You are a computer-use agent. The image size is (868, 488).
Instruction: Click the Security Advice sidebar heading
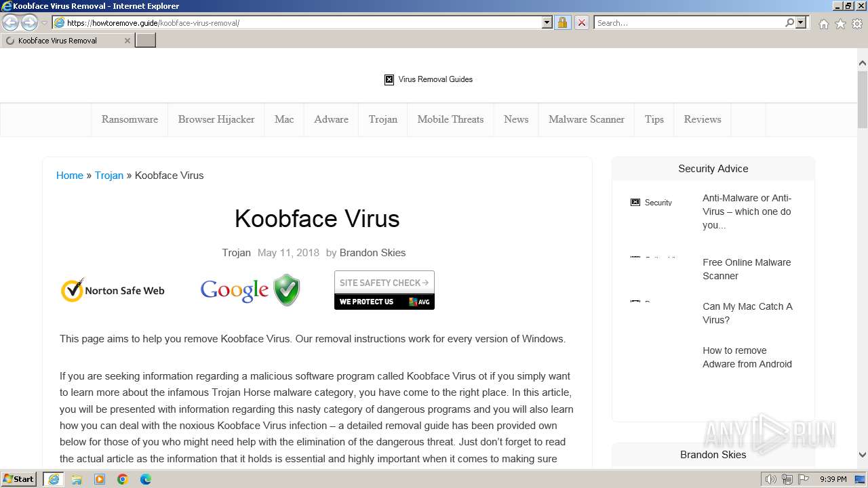(x=713, y=169)
